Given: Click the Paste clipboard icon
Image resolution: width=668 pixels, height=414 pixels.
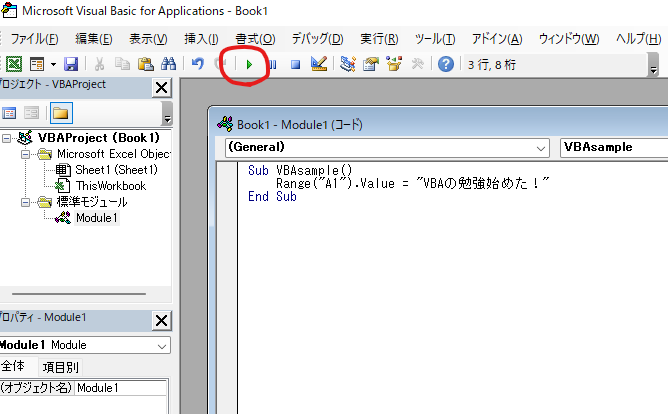Looking at the screenshot, I should tap(146, 64).
